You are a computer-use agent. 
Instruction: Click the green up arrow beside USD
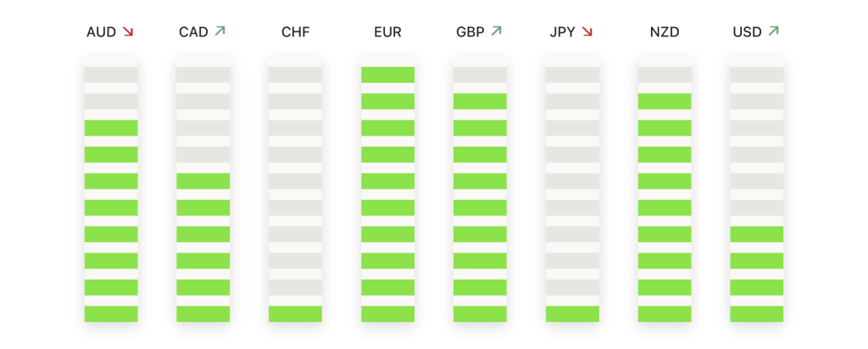pyautogui.click(x=773, y=32)
